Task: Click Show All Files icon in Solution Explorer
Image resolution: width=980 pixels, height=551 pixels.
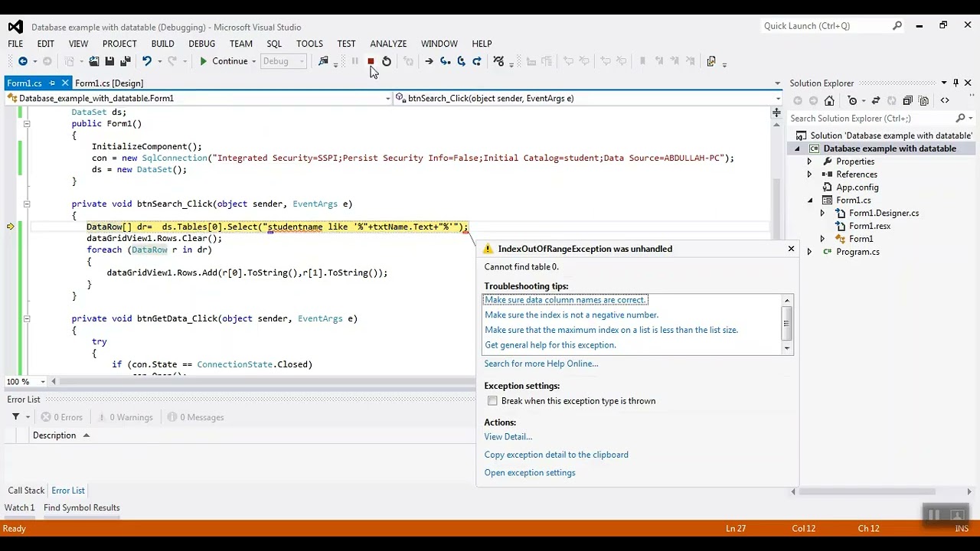Action: click(x=923, y=100)
